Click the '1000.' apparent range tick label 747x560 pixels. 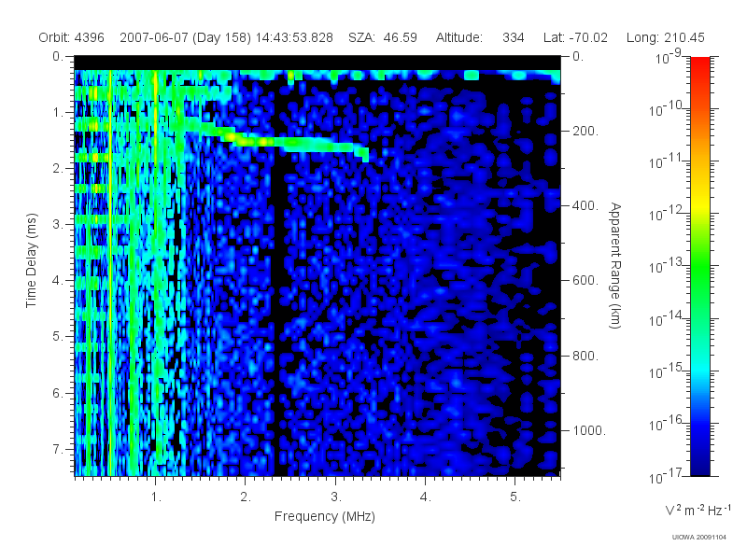click(589, 430)
